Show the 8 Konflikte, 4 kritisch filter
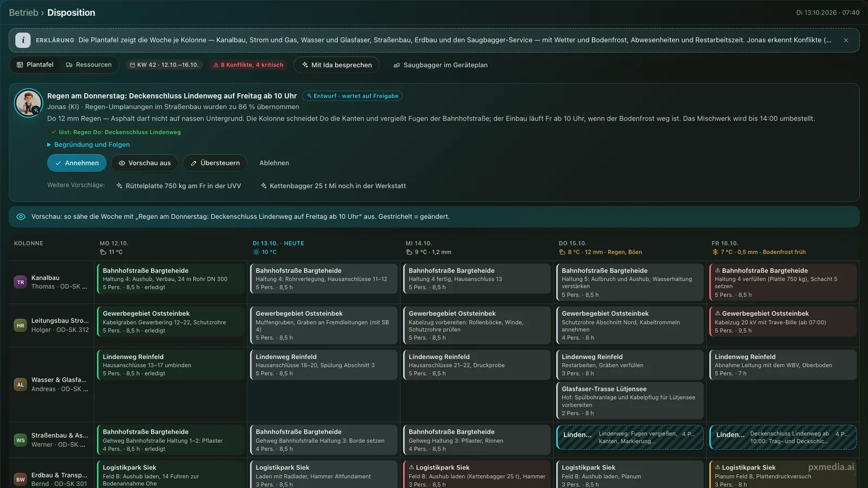The height and width of the screenshot is (488, 868). 248,65
